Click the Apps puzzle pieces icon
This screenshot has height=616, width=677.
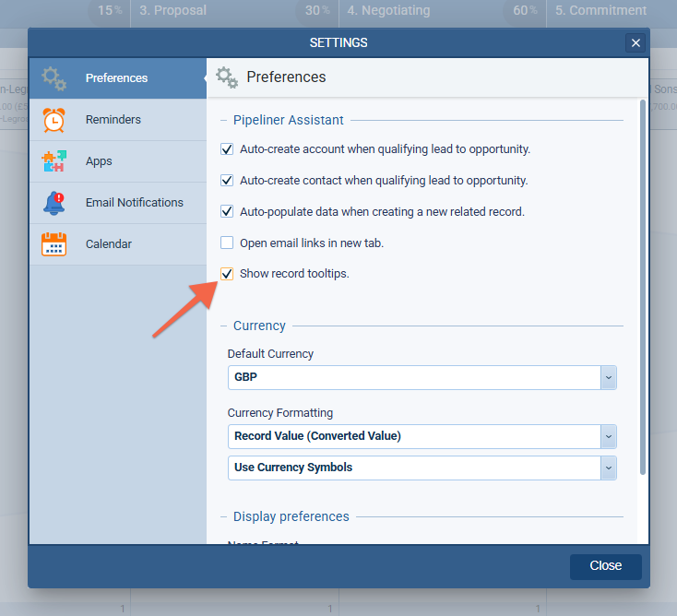pos(54,161)
